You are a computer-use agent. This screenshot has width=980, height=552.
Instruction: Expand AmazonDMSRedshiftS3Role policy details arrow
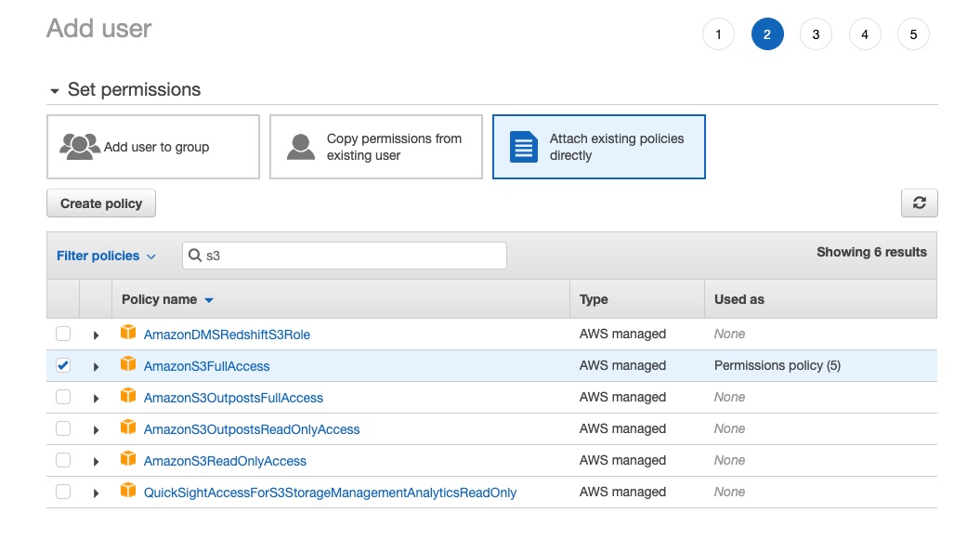[x=96, y=335]
